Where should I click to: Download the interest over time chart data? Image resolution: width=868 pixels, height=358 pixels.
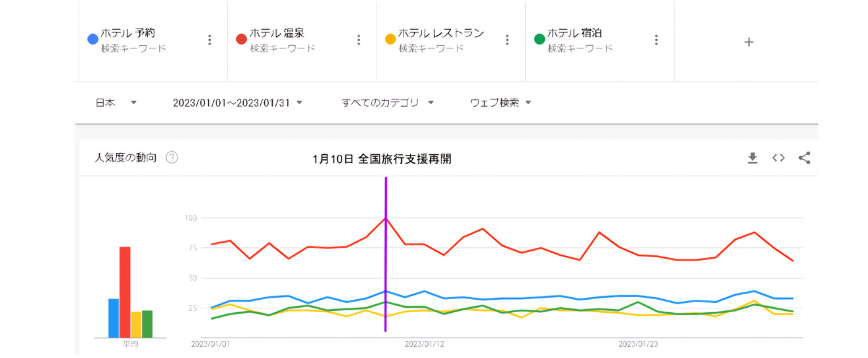(x=753, y=158)
